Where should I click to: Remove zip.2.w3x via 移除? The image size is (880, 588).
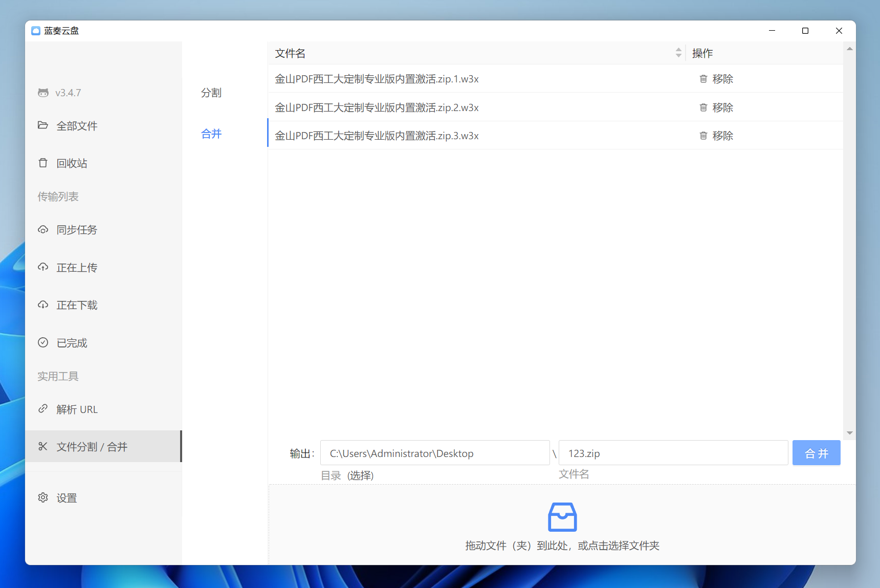(x=716, y=107)
